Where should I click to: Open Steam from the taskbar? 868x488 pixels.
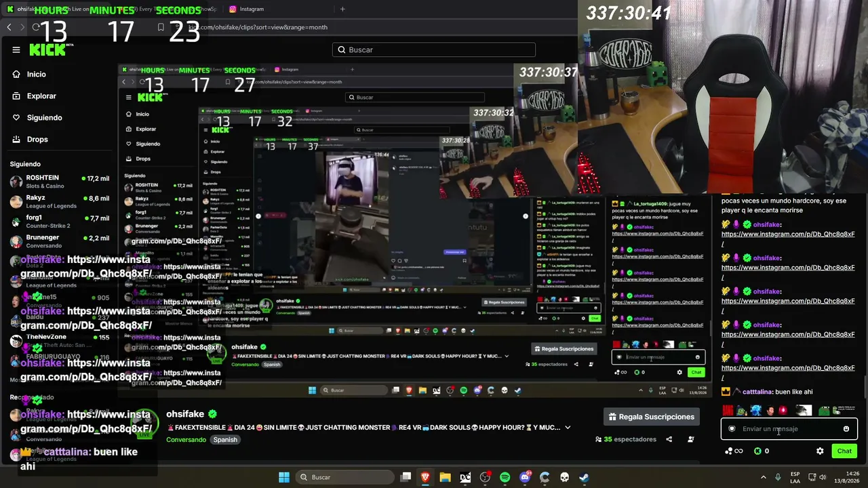(584, 477)
